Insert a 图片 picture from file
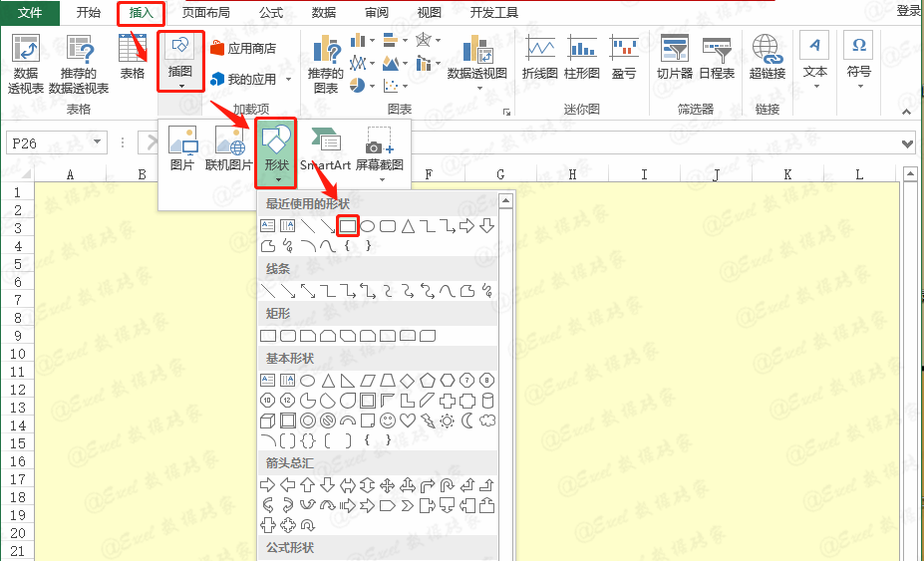Viewport: 924px width, 561px height. coord(182,150)
